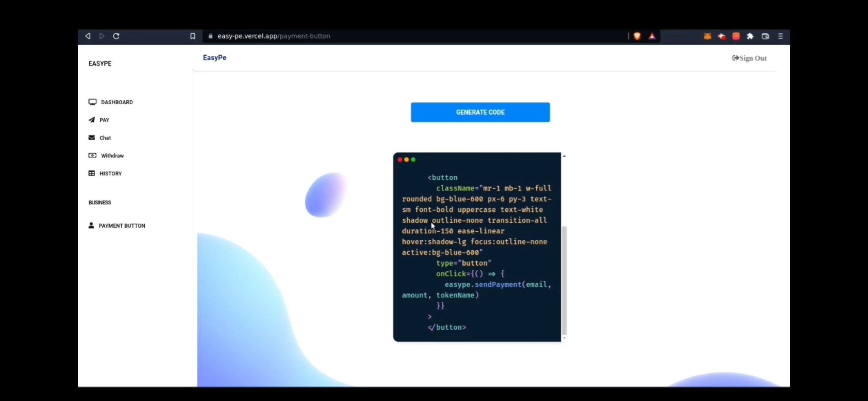The image size is (868, 401).
Task: Reload the page with the refresh icon
Action: pyautogui.click(x=116, y=36)
